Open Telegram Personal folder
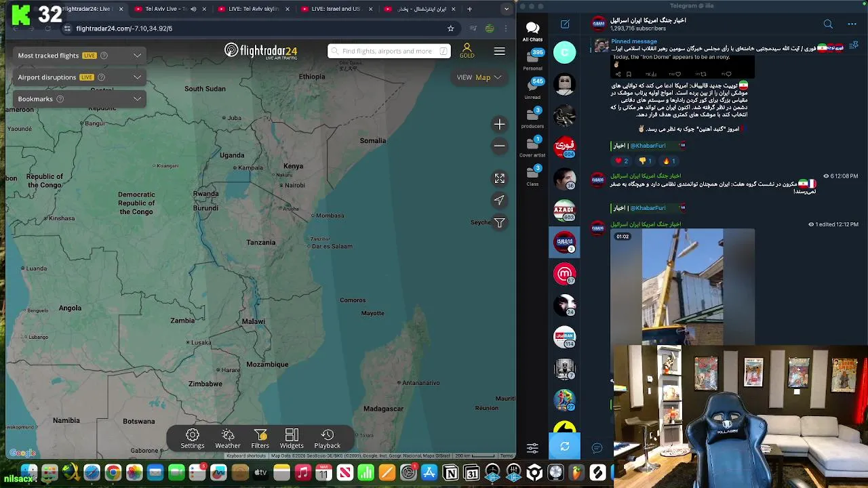The image size is (868, 488). click(x=532, y=60)
